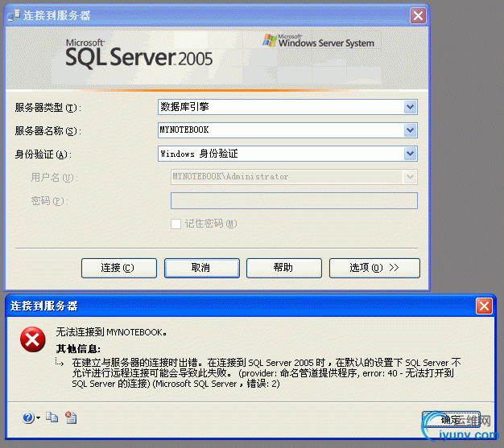
Task: Click the red error X icon
Action: pos(32,339)
